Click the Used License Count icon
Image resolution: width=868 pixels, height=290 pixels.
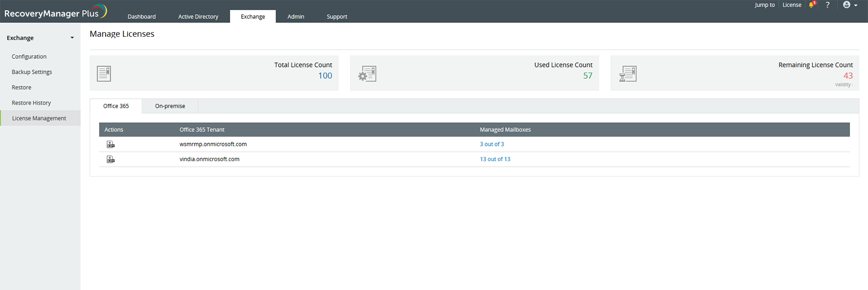pyautogui.click(x=367, y=74)
